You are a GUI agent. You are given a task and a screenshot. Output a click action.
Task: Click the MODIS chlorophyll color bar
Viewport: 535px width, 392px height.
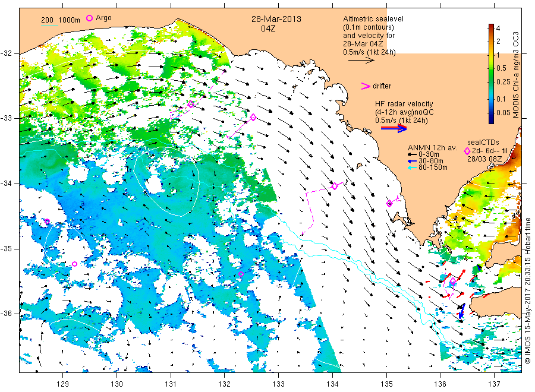coord(491,74)
